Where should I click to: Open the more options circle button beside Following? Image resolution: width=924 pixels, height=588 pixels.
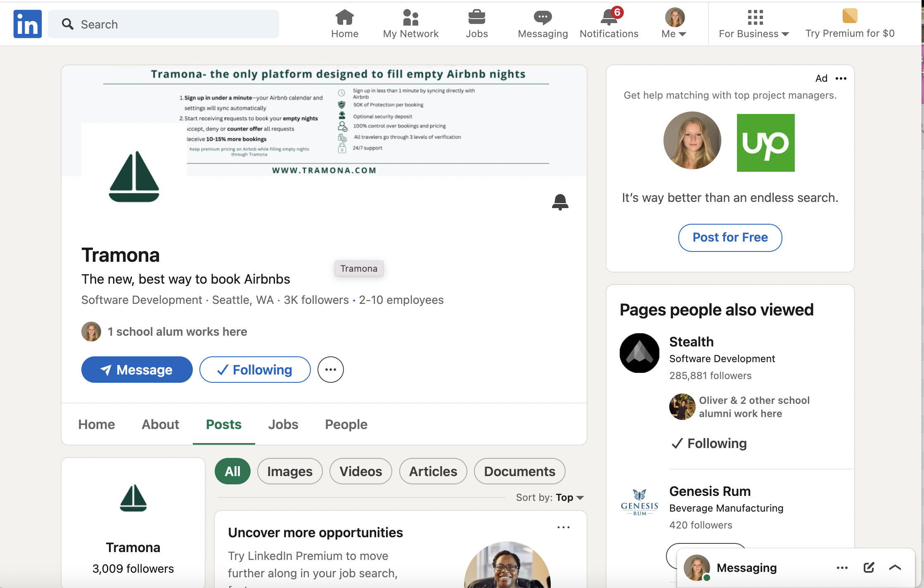coord(330,370)
